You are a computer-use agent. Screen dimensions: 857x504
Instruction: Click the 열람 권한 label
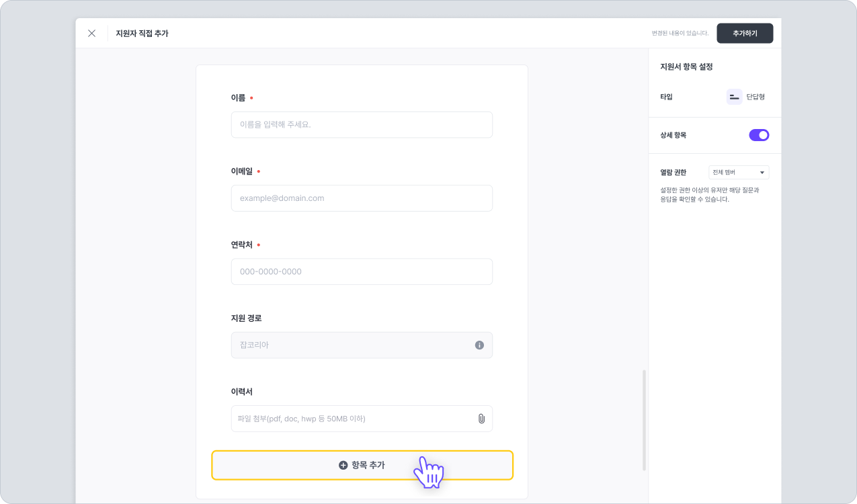[x=674, y=173]
